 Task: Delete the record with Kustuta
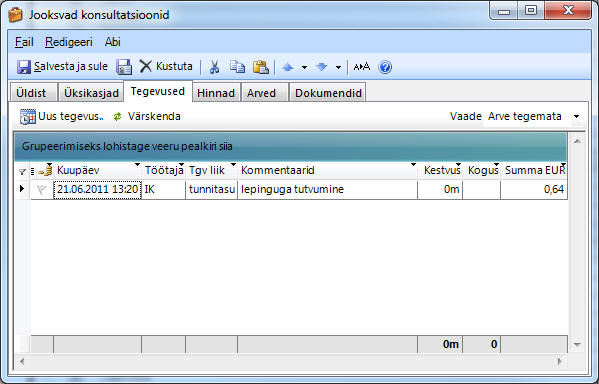(x=166, y=66)
